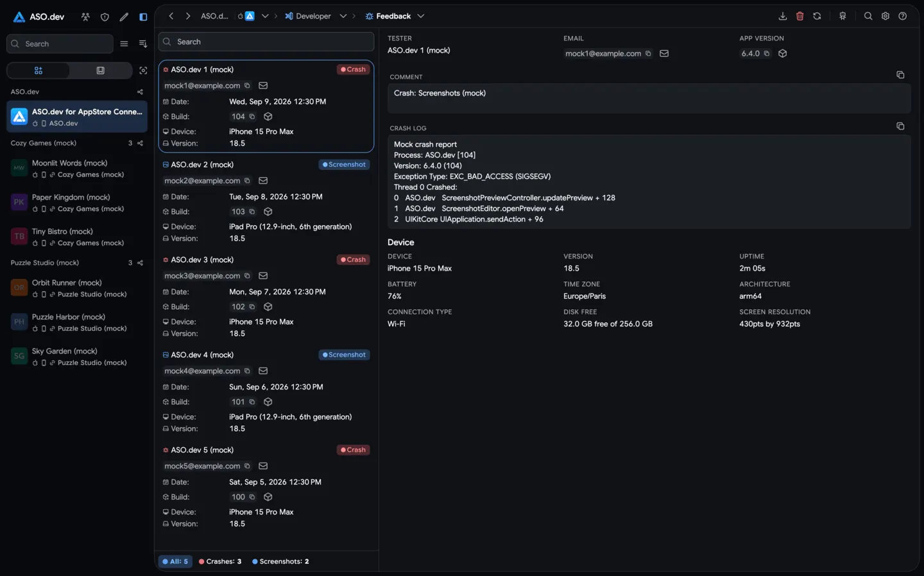The width and height of the screenshot is (924, 576).
Task: Click the pencil edit icon in sidebar header
Action: 124,17
